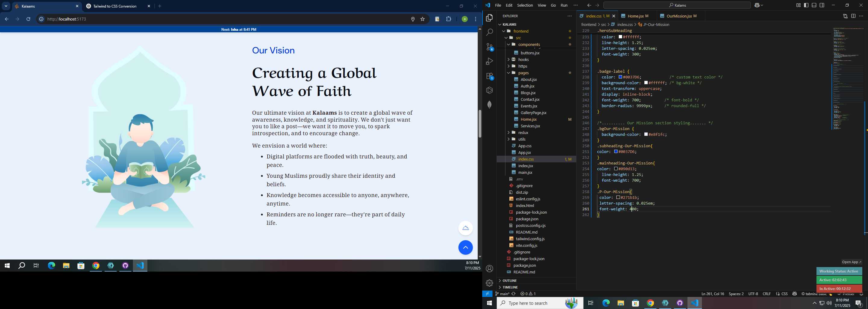Open the MongoDB leaf icon in the activity bar

(489, 105)
